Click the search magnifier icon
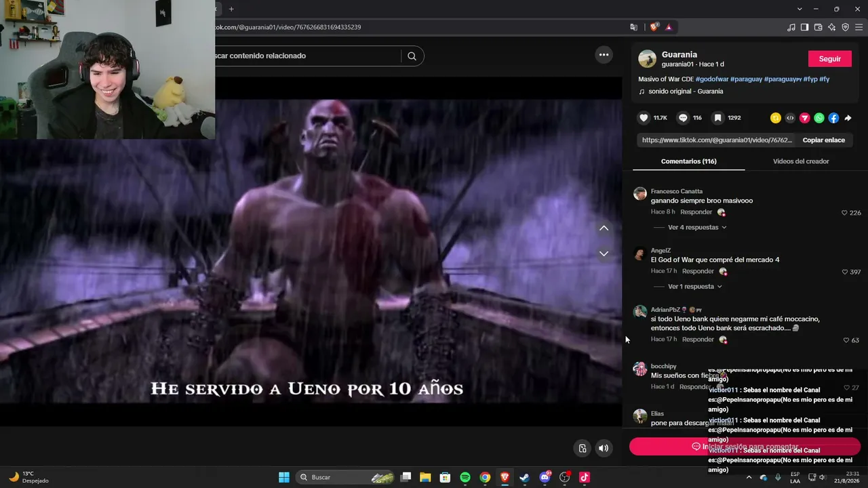Viewport: 868px width, 488px height. [x=412, y=56]
